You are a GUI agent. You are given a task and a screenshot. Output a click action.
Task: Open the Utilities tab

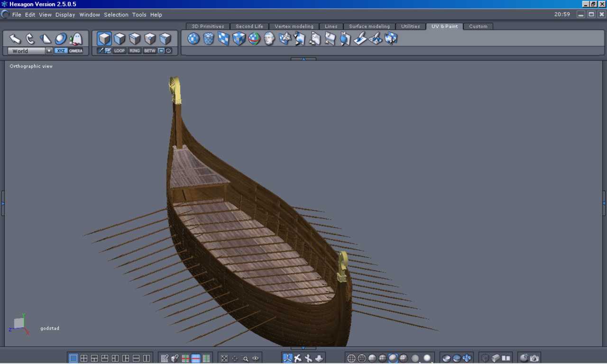click(x=411, y=27)
